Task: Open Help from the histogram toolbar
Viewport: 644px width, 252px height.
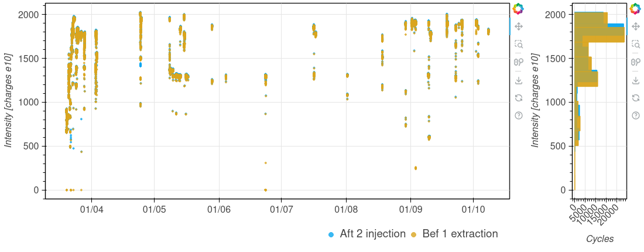Action: pyautogui.click(x=635, y=116)
